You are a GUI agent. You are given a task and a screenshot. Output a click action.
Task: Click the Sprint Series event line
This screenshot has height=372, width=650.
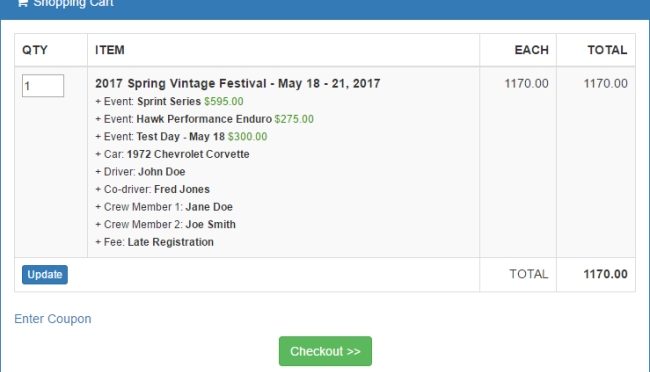click(170, 102)
